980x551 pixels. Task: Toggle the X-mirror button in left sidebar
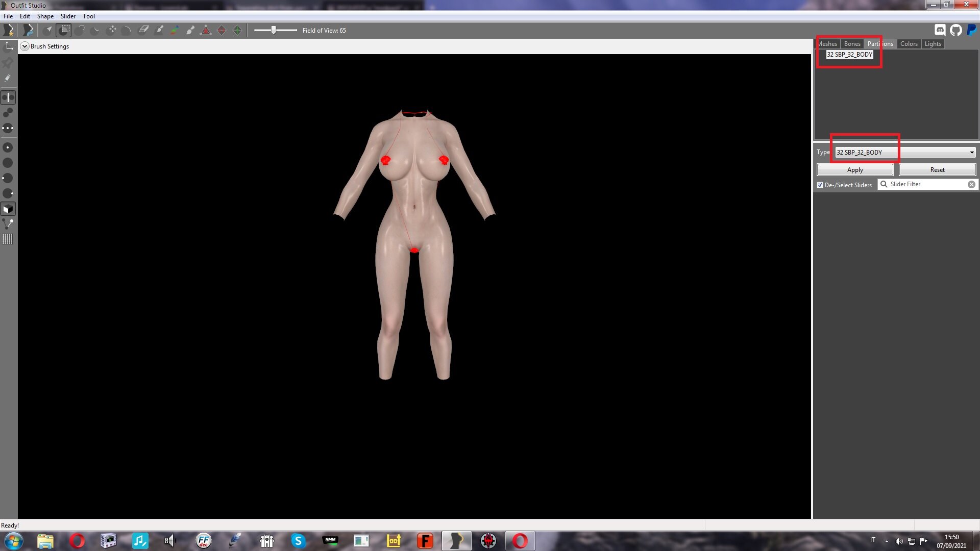click(8, 97)
